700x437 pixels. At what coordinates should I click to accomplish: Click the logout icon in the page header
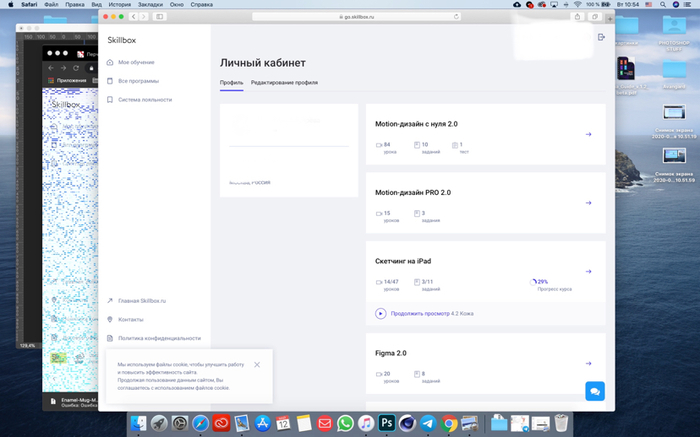601,37
